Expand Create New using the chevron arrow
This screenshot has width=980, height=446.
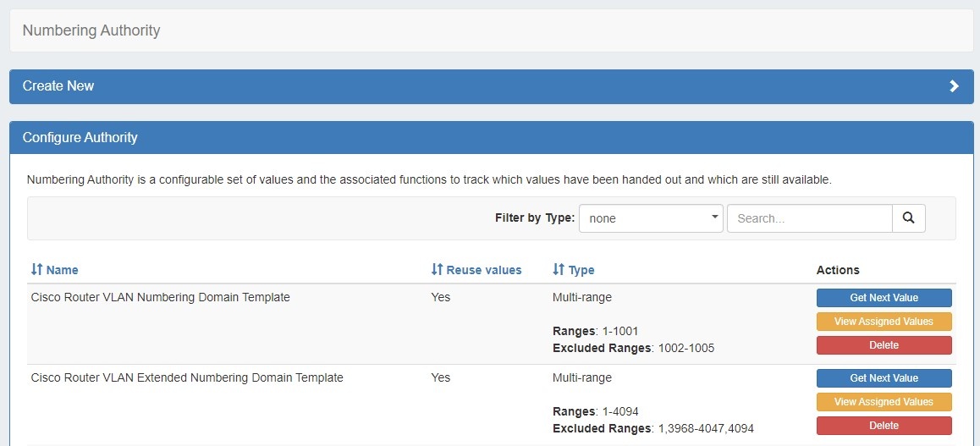click(954, 86)
